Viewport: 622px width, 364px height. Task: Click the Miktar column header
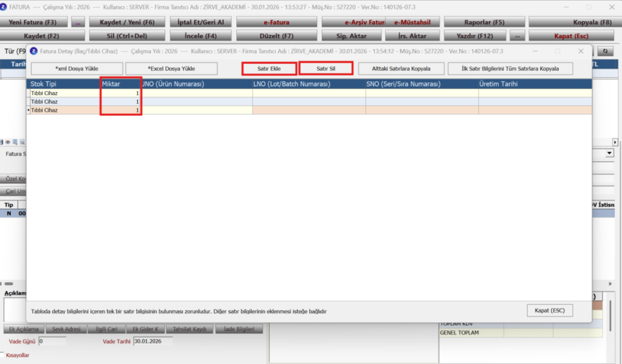(x=121, y=84)
